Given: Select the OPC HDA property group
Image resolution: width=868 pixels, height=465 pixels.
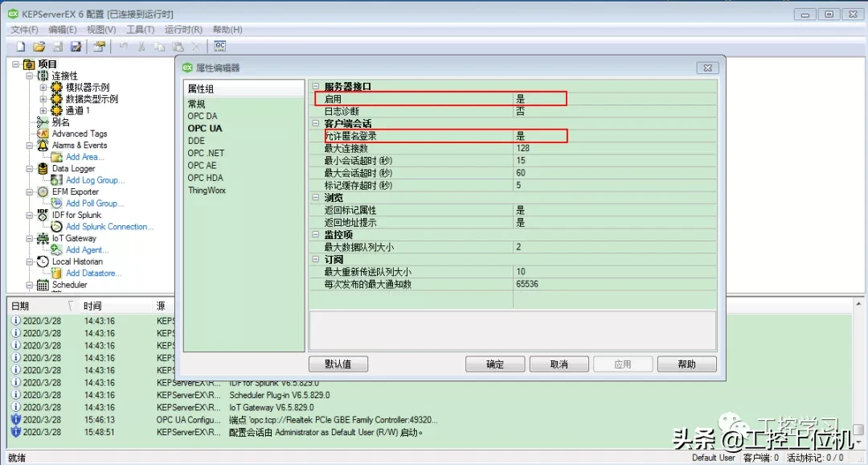Looking at the screenshot, I should click(x=206, y=178).
